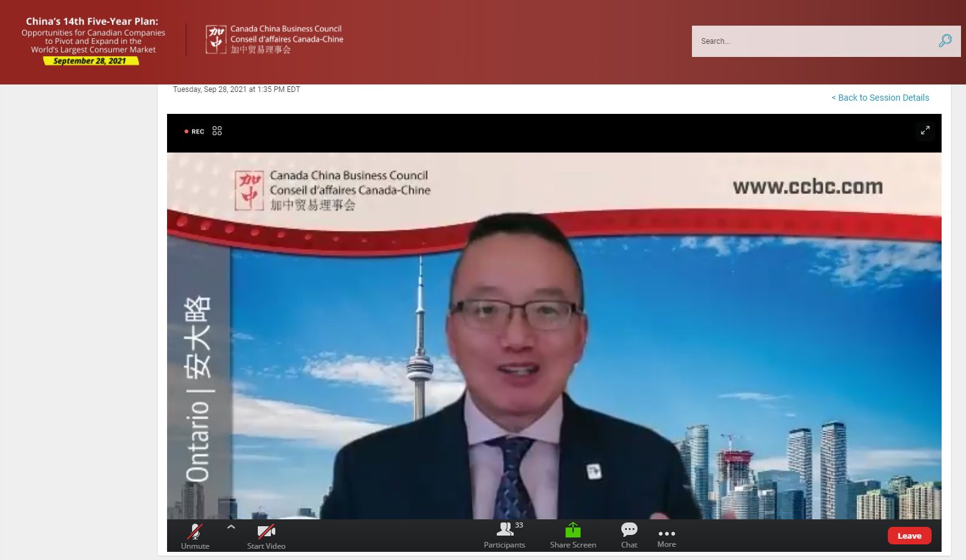Image resolution: width=966 pixels, height=560 pixels.
Task: Click the www.ccbc.com text in the video
Action: click(x=807, y=186)
